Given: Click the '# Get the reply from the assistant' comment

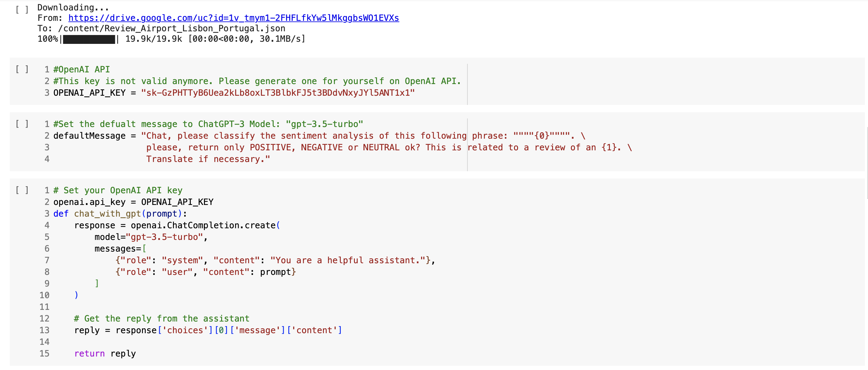Looking at the screenshot, I should coord(162,319).
